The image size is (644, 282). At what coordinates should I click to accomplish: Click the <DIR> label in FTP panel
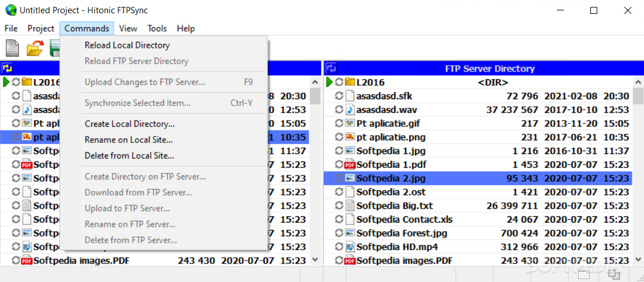coord(493,82)
